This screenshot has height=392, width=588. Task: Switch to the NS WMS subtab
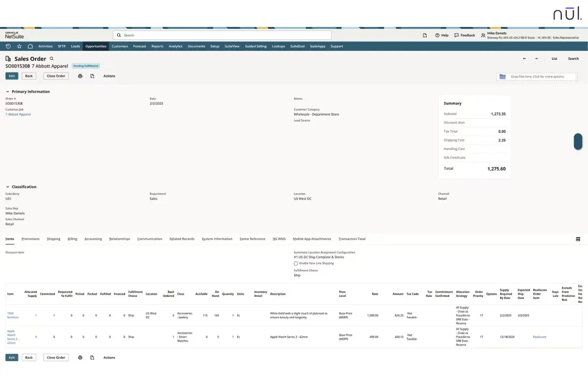point(279,239)
